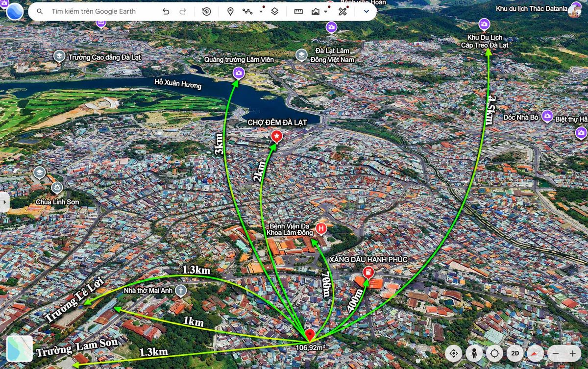588x369 pixels.
Task: Open the Google Earth logo menu
Action: tap(15, 11)
